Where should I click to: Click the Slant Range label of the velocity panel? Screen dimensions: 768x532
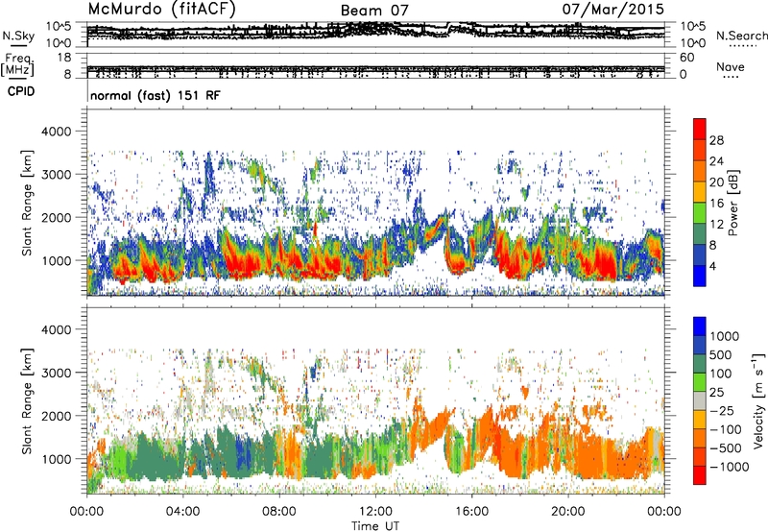click(27, 400)
